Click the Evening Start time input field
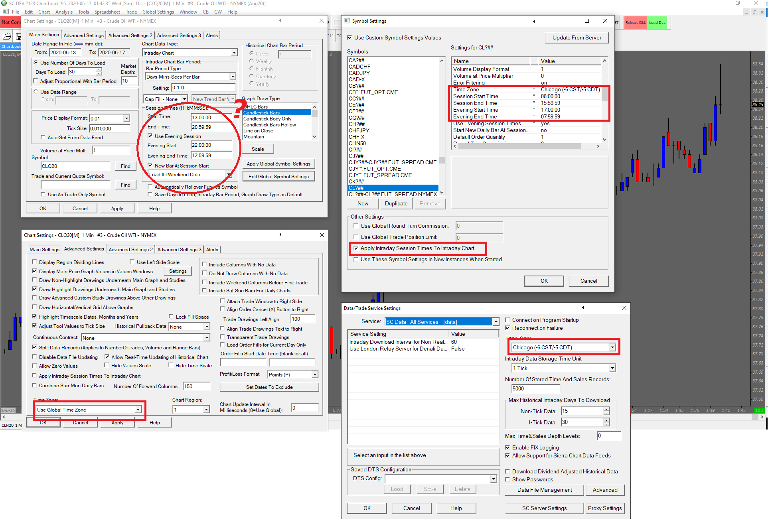Screen dimensions: 770x532 coord(211,146)
